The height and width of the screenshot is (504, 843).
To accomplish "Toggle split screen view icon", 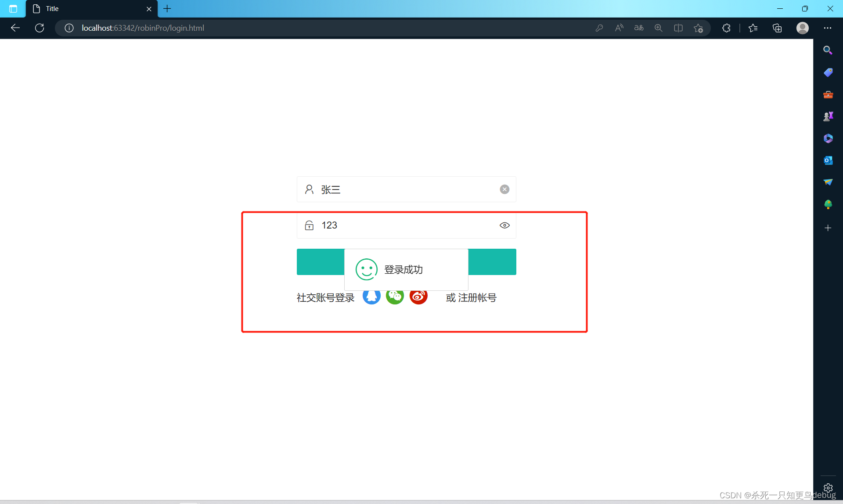I will [x=678, y=28].
